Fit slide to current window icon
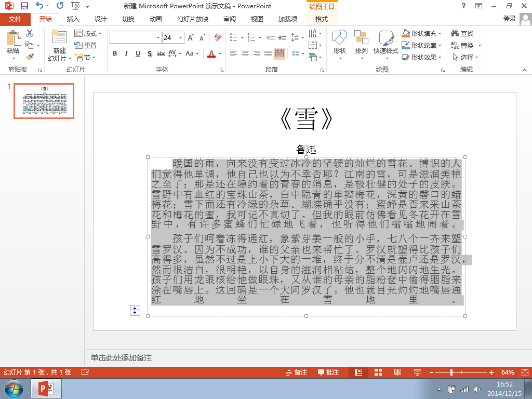Screen dimensions: 532x399 pos(525,373)
